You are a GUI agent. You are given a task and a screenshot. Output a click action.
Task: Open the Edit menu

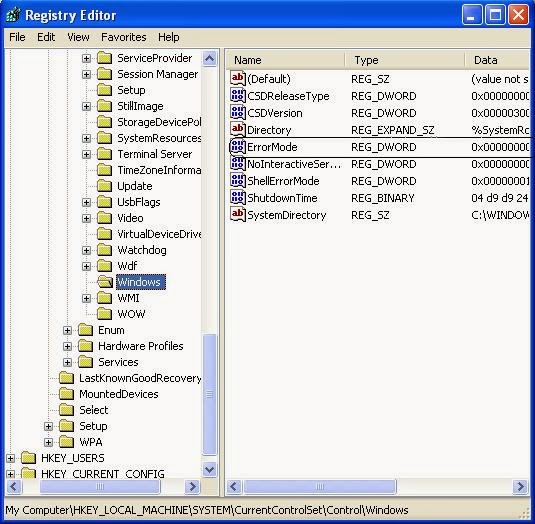pyautogui.click(x=46, y=37)
